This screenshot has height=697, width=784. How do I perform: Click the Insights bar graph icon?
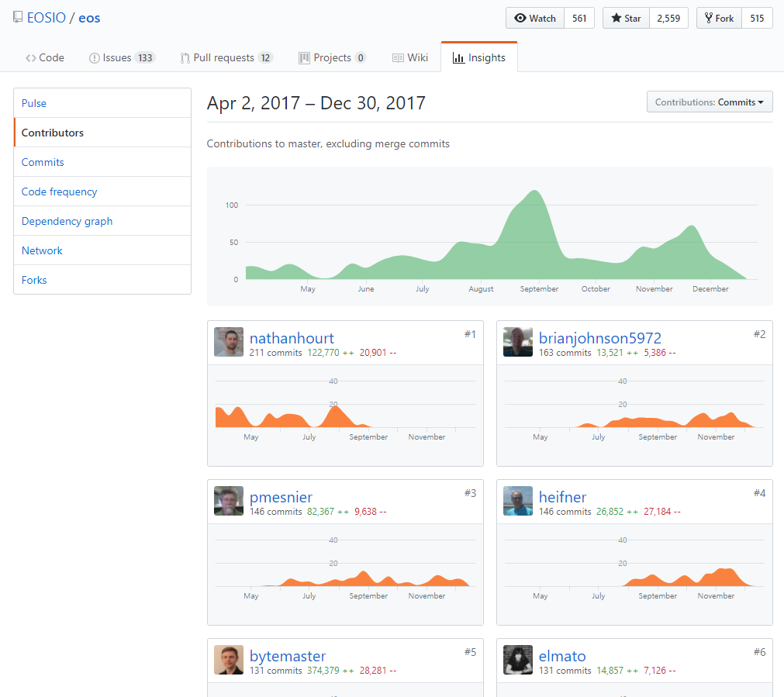(458, 58)
